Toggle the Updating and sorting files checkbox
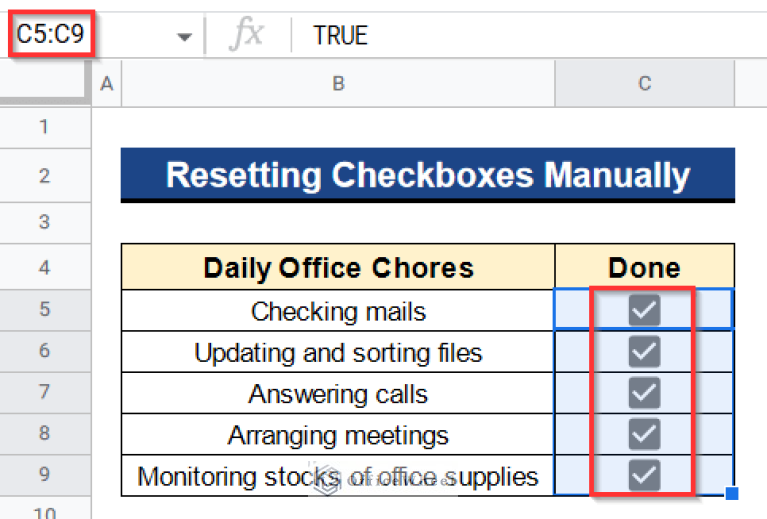 coord(644,352)
